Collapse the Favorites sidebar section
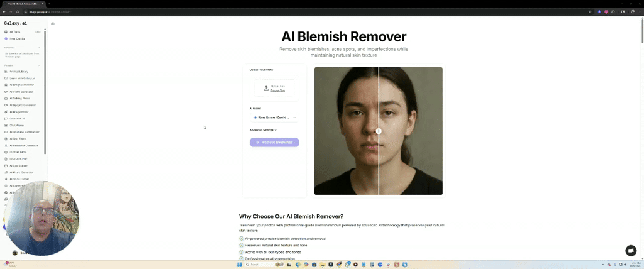644x269 pixels. 40,48
